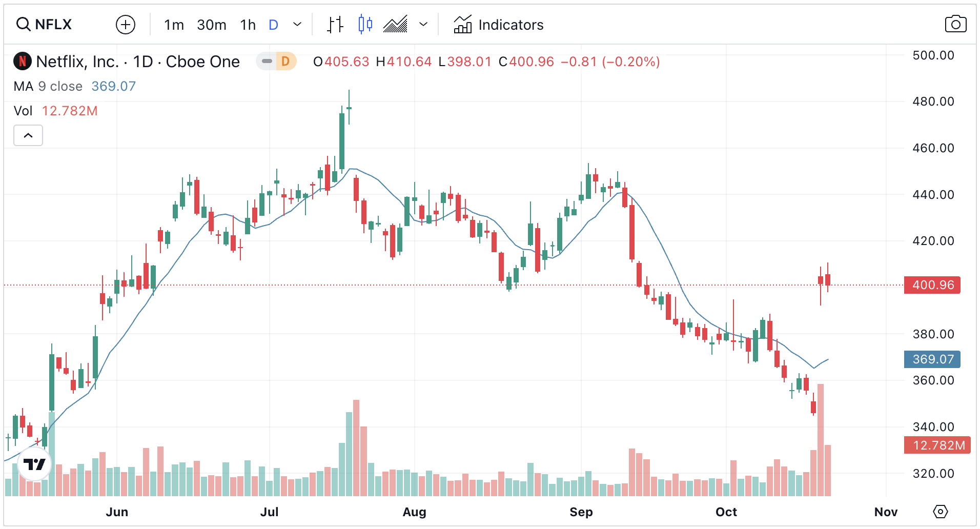Take a chart snapshot with camera icon
Viewport: 980px width, 529px height.
955,24
